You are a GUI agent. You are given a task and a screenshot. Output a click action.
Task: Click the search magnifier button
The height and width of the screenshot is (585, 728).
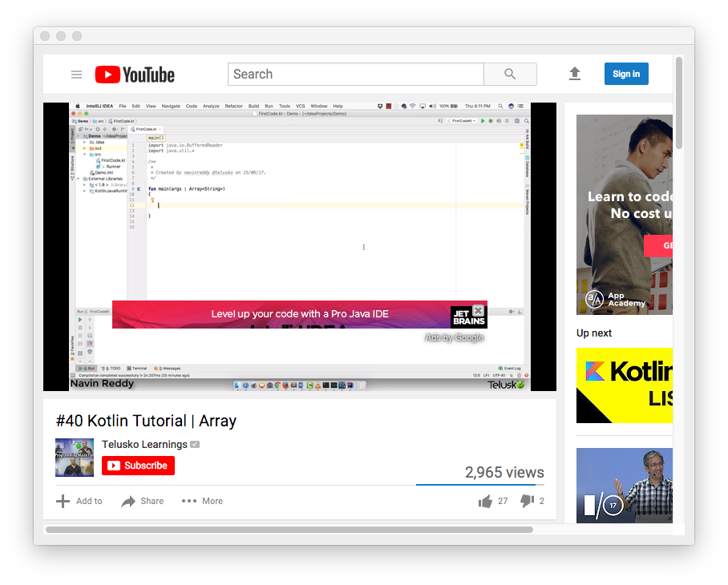coord(510,75)
